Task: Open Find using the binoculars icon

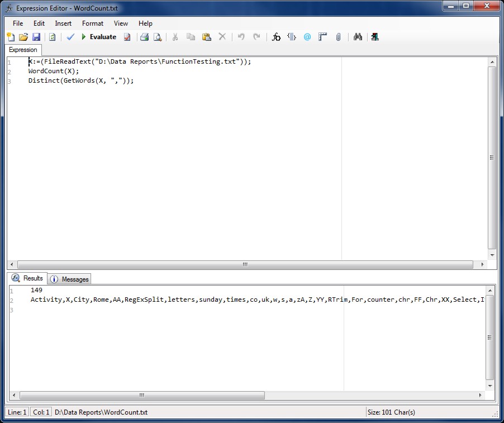Action: coord(358,37)
